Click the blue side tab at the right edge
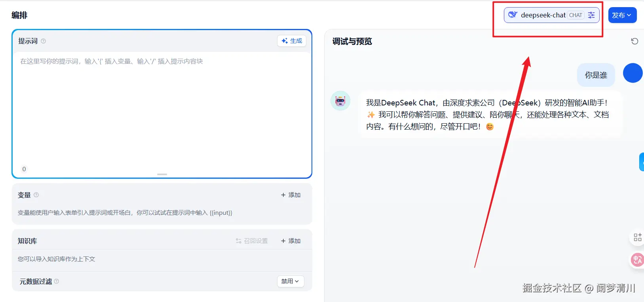Image resolution: width=644 pixels, height=302 pixels. (642, 162)
